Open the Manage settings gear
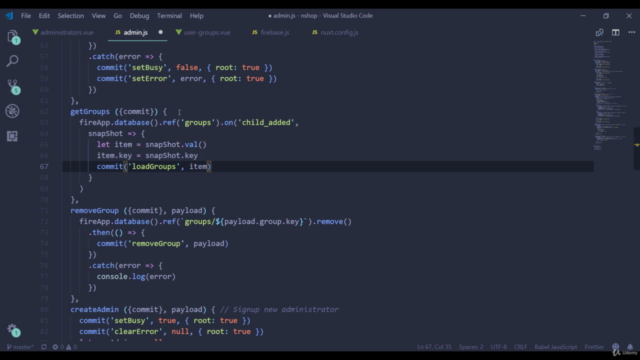Image resolution: width=640 pixels, height=360 pixels. pyautogui.click(x=12, y=329)
